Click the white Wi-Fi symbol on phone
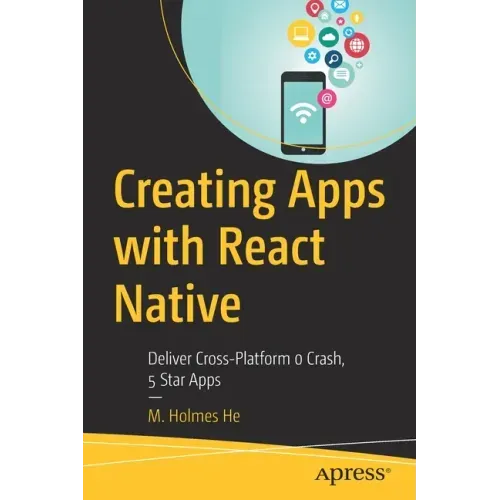Image resolution: width=500 pixels, height=500 pixels. tap(303, 112)
